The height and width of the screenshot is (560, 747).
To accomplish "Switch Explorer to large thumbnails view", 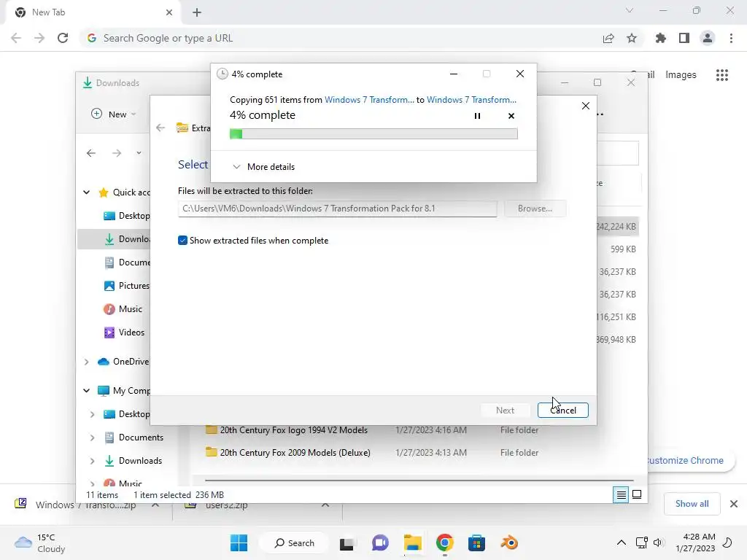I will point(637,495).
